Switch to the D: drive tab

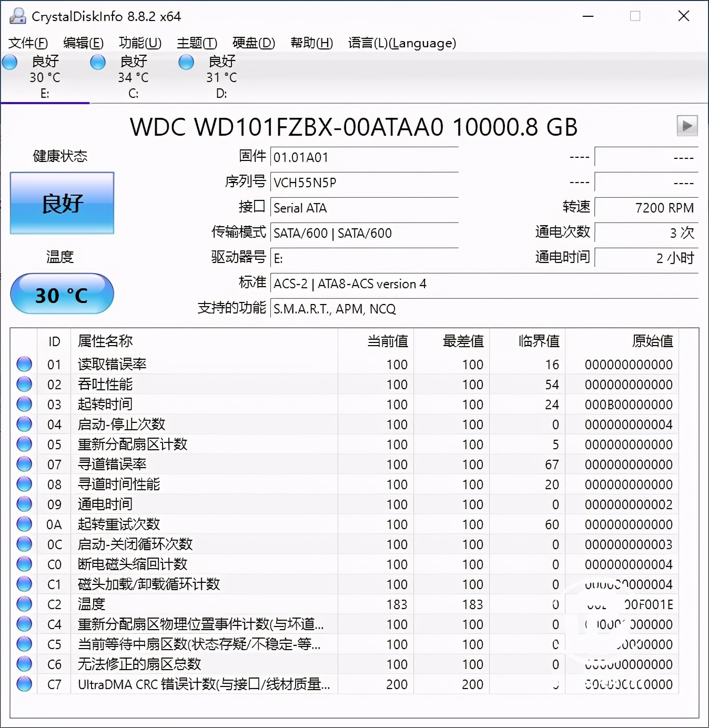(x=221, y=94)
